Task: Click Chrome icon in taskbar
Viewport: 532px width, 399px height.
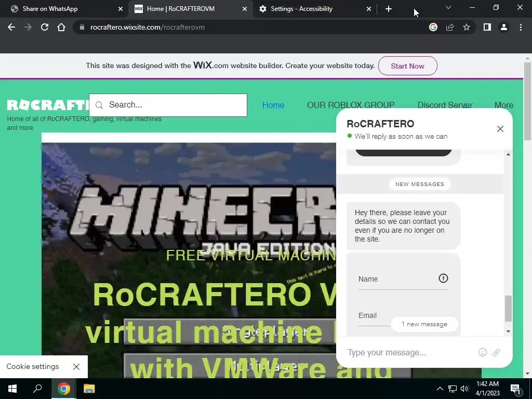Action: 63,389
